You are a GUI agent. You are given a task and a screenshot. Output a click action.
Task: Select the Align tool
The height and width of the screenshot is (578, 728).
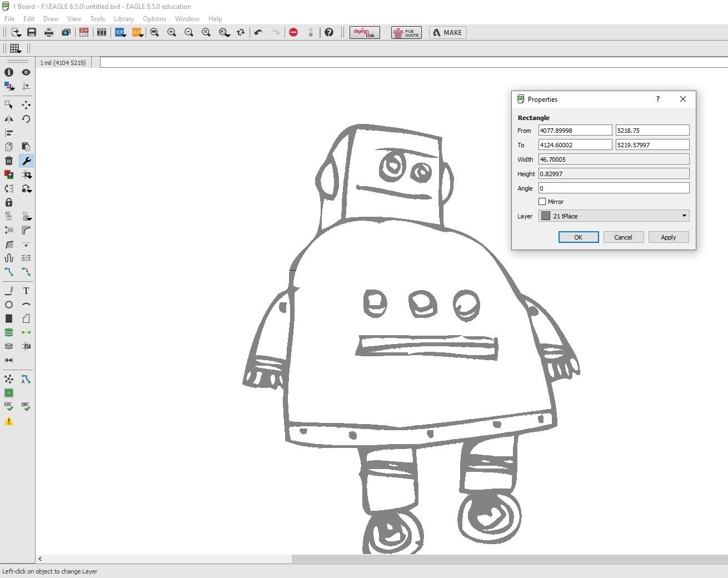tap(9, 133)
